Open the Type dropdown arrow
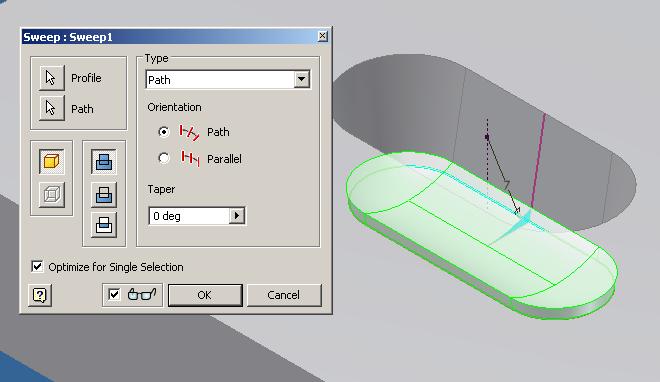This screenshot has height=382, width=660. [x=301, y=79]
